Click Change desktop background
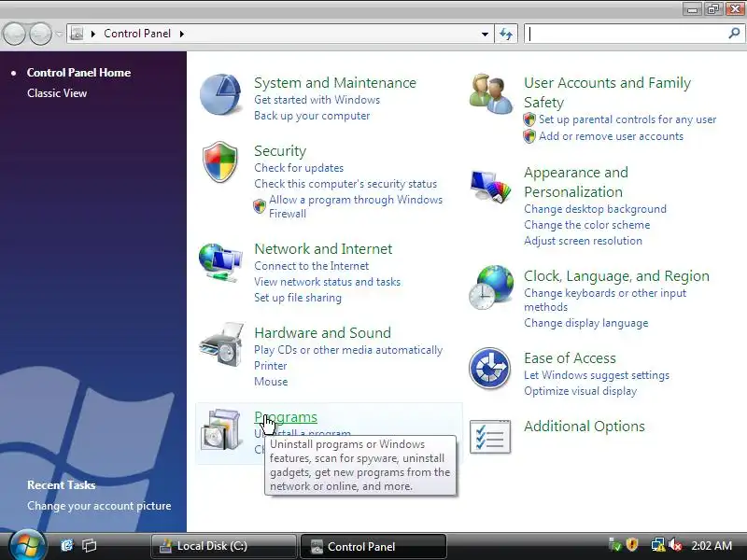The image size is (747, 560). (x=595, y=209)
